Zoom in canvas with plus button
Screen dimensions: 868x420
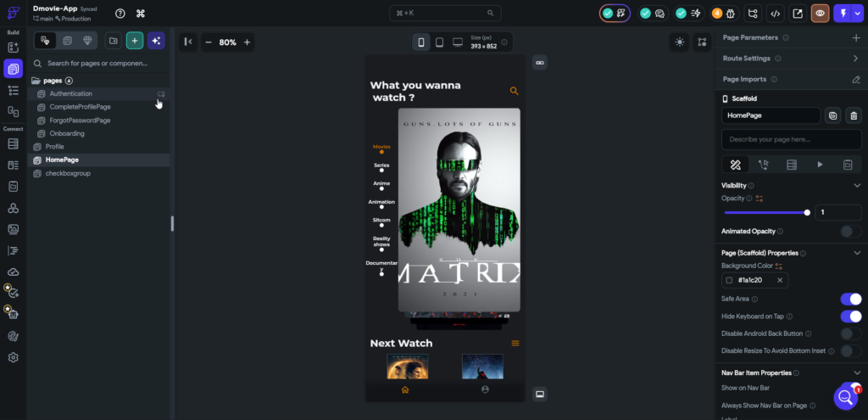(247, 42)
